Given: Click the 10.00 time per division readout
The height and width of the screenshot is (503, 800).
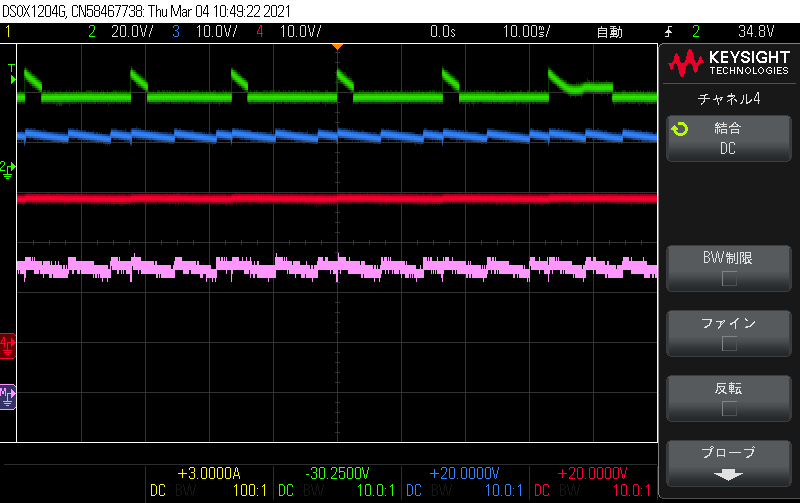Looking at the screenshot, I should pos(527,32).
